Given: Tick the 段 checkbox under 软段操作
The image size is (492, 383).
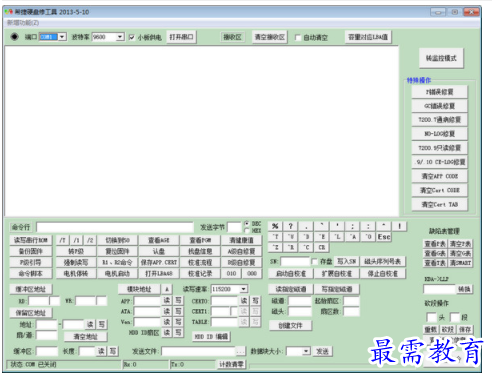Looking at the screenshot, I should 455,317.
